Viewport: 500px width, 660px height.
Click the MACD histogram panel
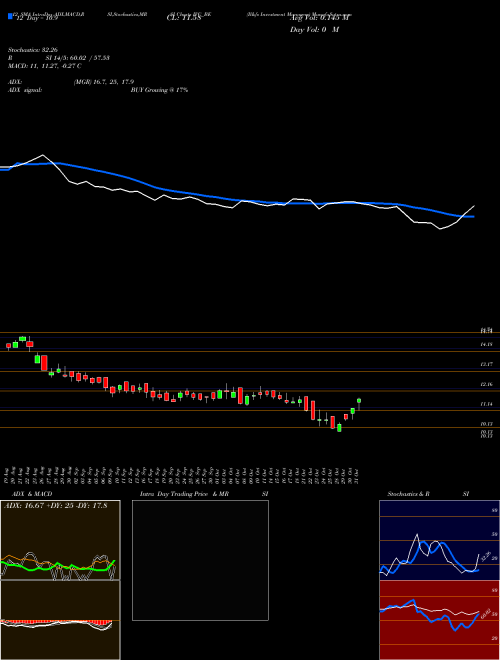pos(60,620)
